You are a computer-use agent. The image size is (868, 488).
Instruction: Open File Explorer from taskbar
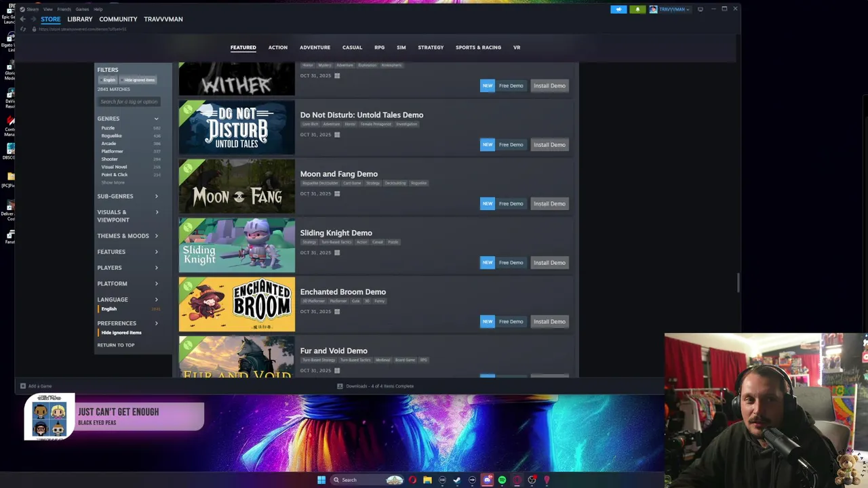[427, 480]
